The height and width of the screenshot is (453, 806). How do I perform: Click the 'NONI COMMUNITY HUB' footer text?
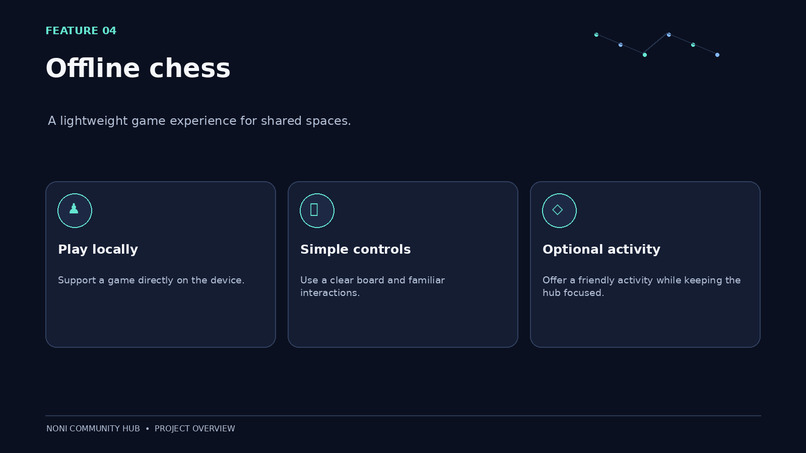pos(93,429)
